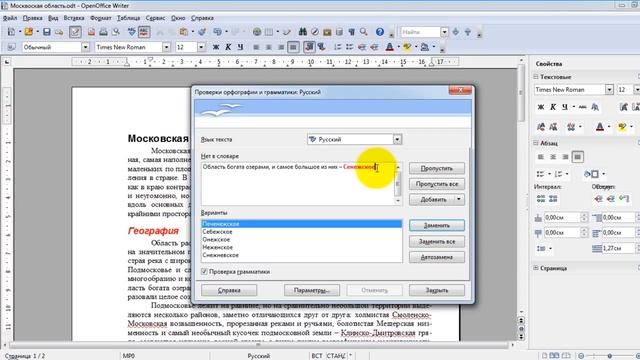Click the Gallery icon in toolbar

tap(327, 32)
